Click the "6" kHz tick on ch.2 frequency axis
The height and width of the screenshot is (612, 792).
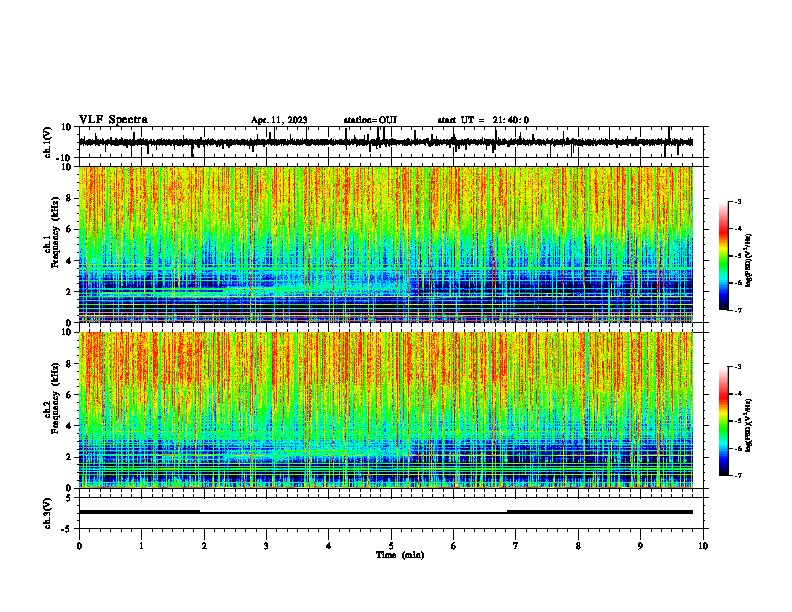[x=69, y=395]
